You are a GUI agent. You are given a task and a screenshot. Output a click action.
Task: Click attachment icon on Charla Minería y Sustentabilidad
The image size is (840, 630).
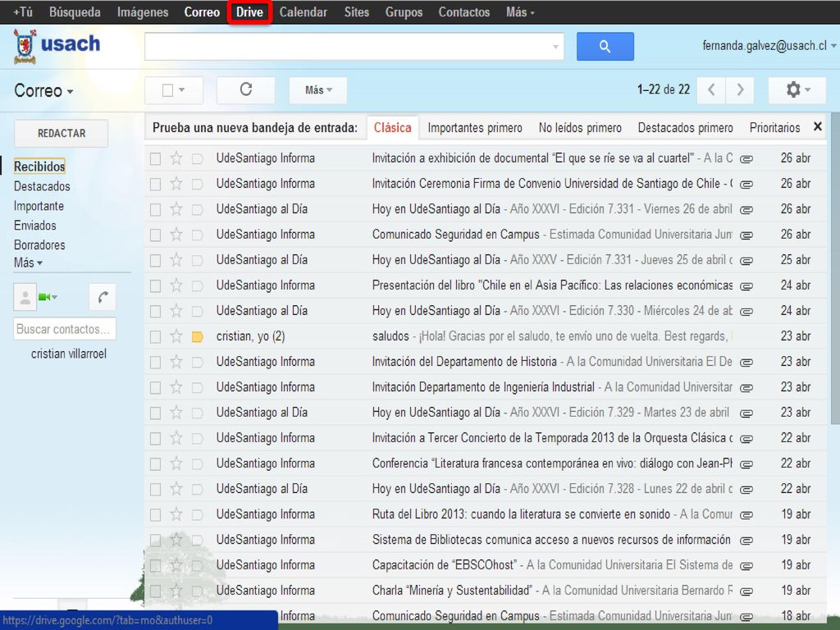(746, 591)
